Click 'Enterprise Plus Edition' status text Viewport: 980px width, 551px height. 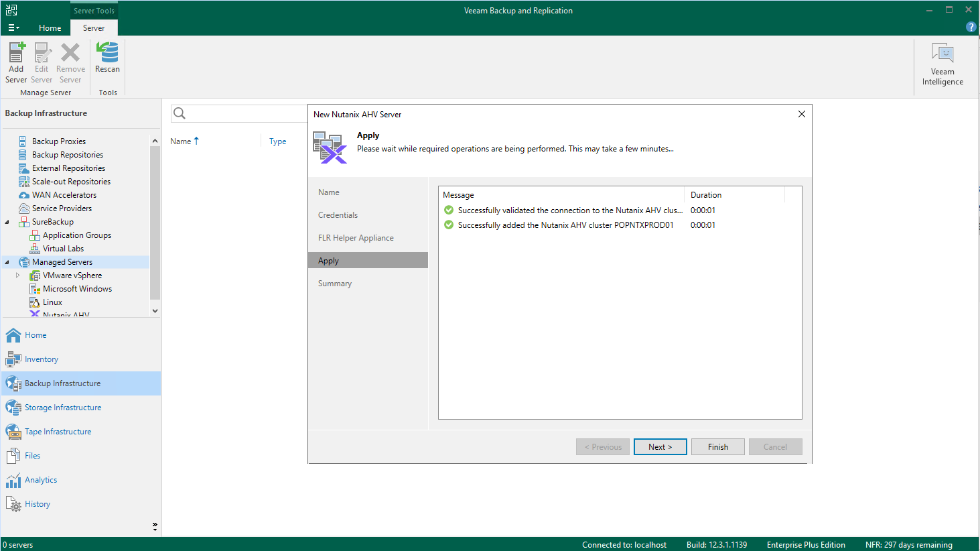(x=806, y=545)
